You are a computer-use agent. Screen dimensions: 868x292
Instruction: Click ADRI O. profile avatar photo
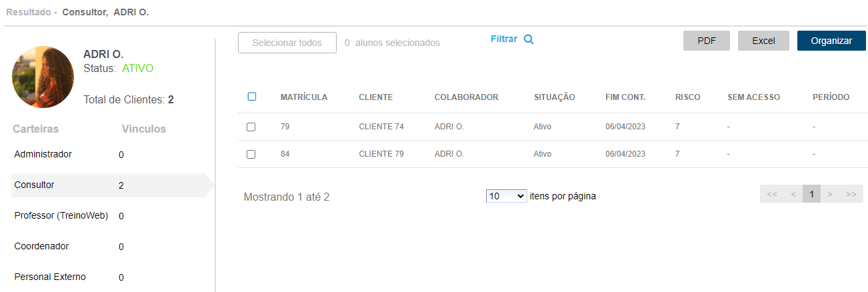43,77
